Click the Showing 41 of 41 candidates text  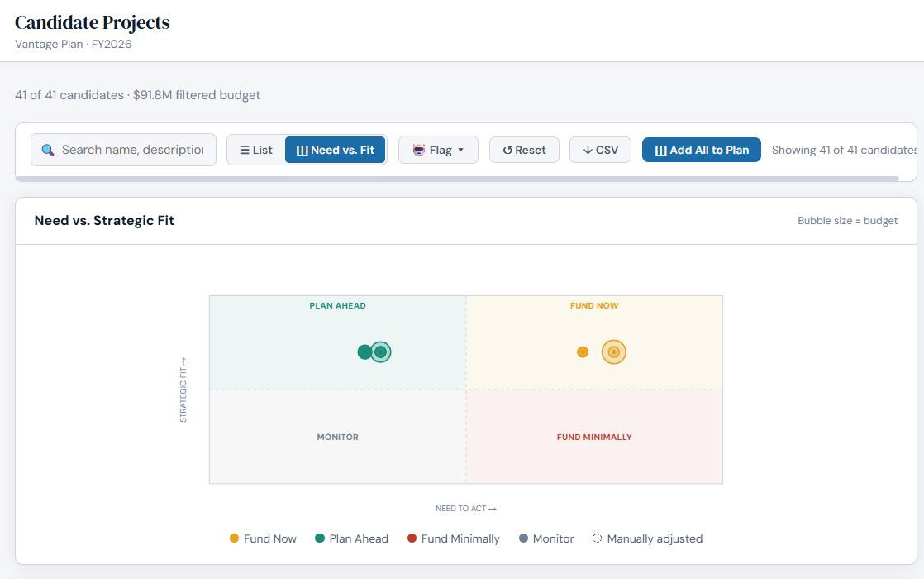[x=844, y=150]
